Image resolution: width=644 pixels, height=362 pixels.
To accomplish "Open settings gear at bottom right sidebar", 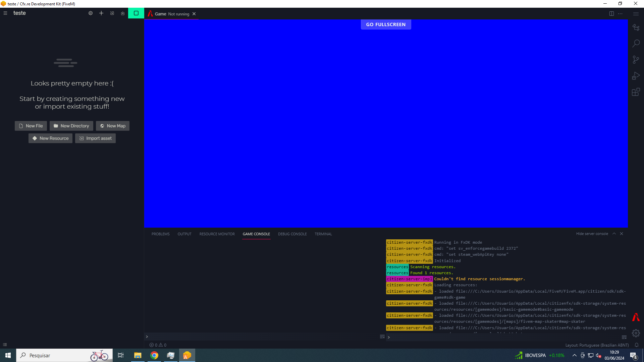I will click(636, 333).
